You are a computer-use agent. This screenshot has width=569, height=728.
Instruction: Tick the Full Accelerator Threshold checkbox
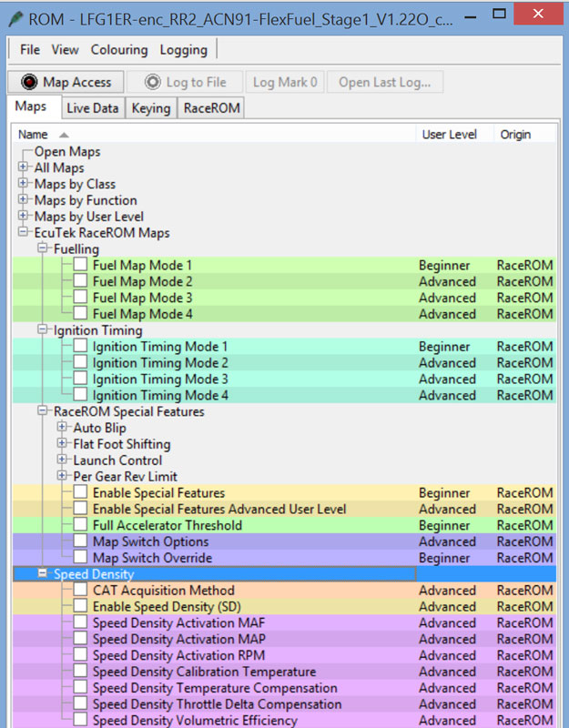pyautogui.click(x=80, y=524)
